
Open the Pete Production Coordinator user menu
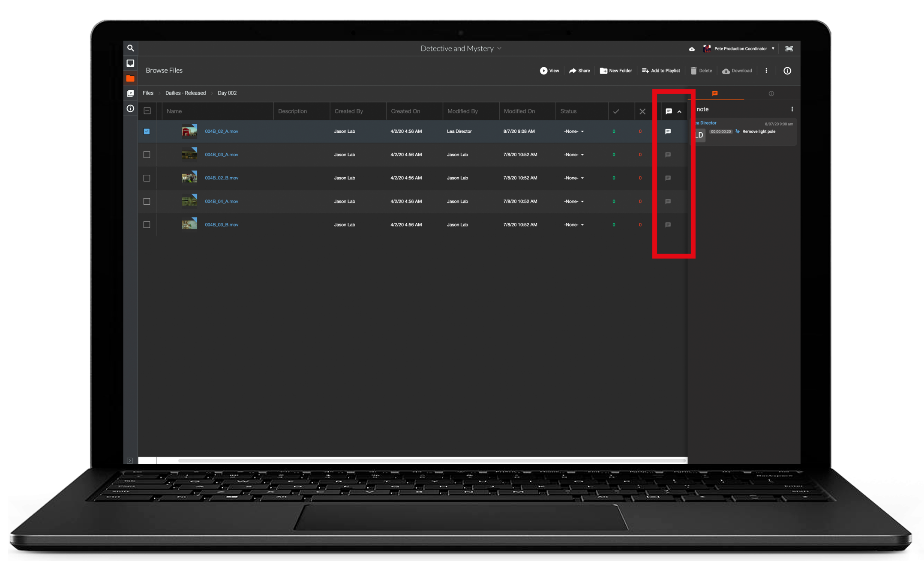point(740,49)
